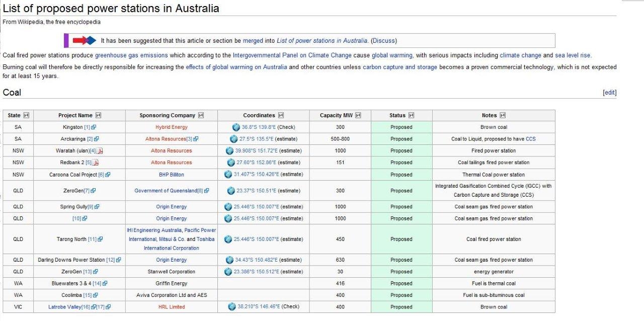Sort by Sponsoring Company using its sort icon
Screen dimensions: 644x321
point(201,115)
